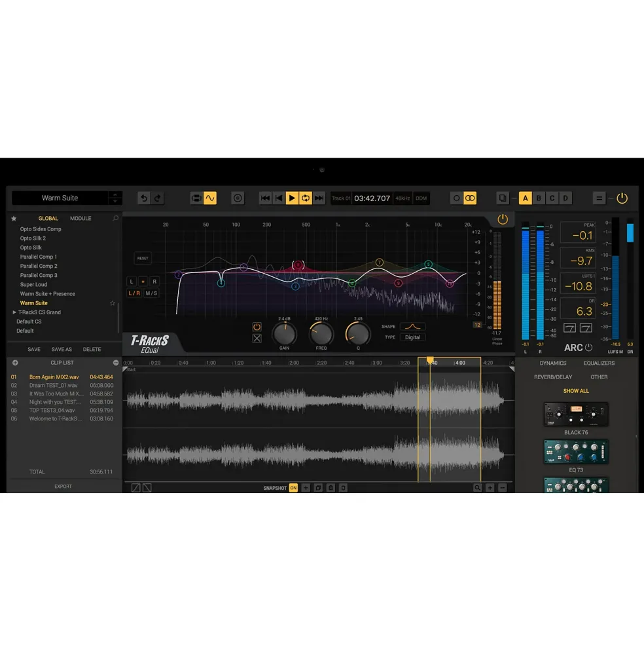Undo the last action
Screen dimensions: 644x645
pyautogui.click(x=143, y=198)
